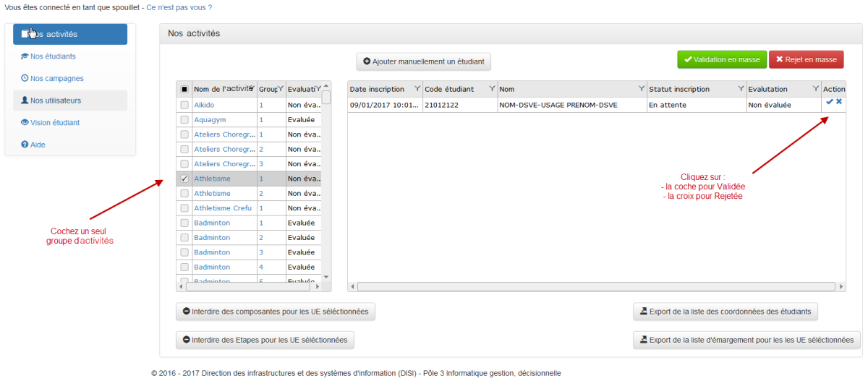Click filter icon in Nom de l'activité column

pyautogui.click(x=252, y=87)
